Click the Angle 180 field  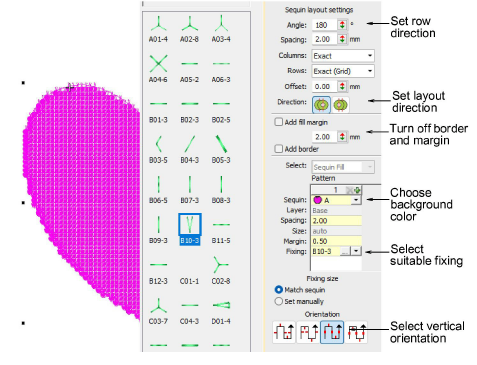coord(325,25)
